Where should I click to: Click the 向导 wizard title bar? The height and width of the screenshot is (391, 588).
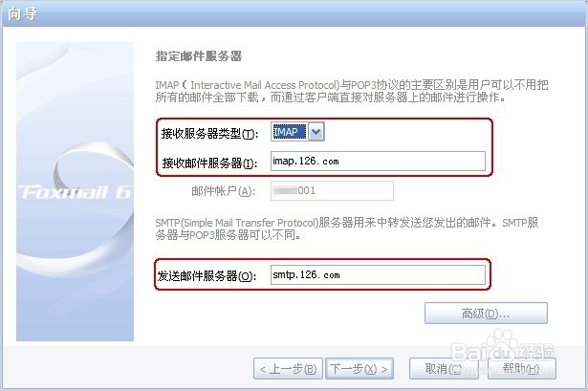click(294, 14)
